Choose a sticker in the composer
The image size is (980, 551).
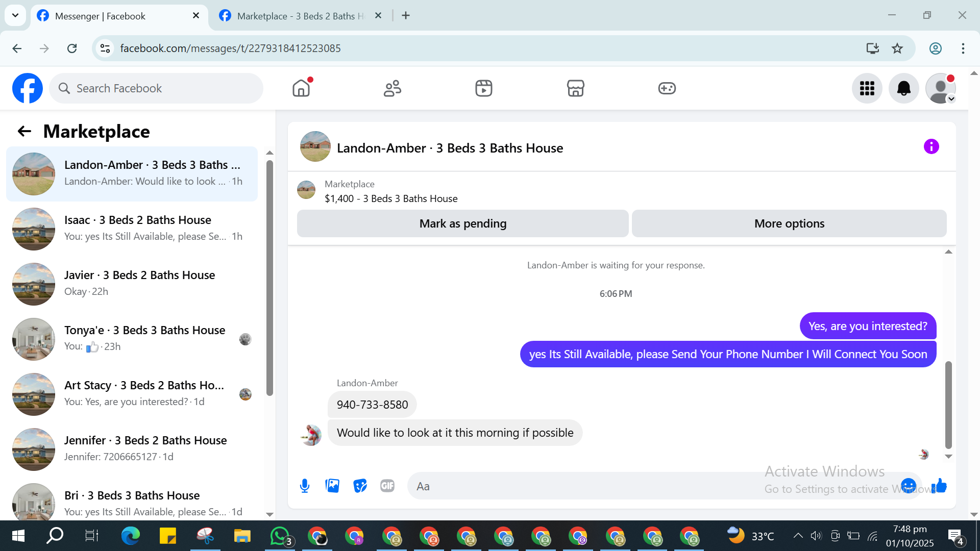point(360,486)
